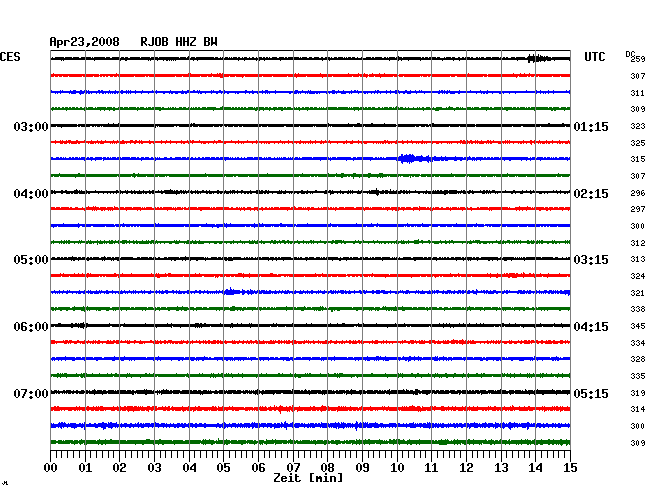Click the 05:15 UTC time label
Viewport: 650px width, 494px height.
tap(591, 393)
